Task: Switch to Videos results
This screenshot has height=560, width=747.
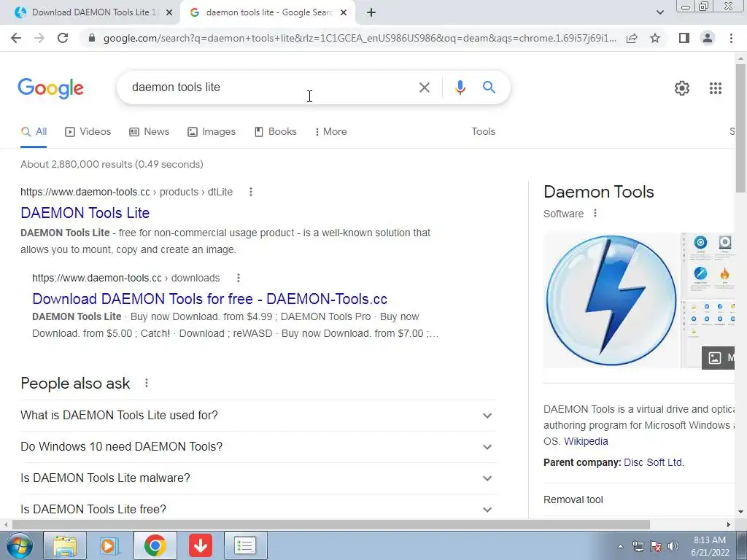Action: tap(88, 132)
